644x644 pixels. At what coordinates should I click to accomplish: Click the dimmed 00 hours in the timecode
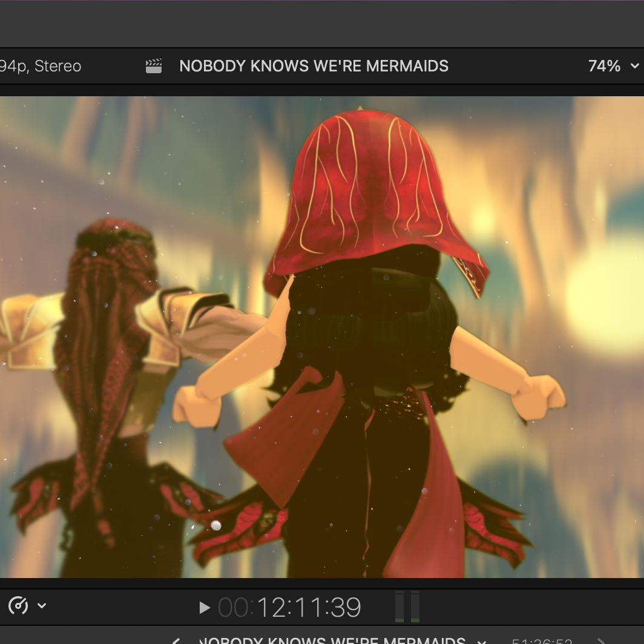(233, 608)
